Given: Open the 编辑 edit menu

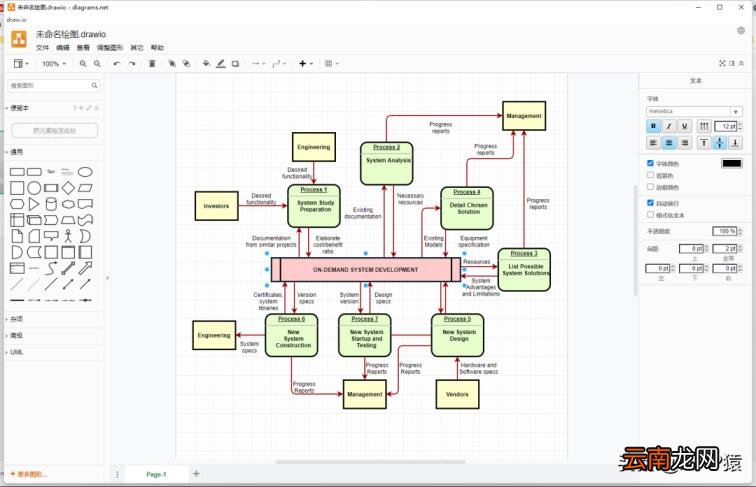Looking at the screenshot, I should (x=63, y=48).
